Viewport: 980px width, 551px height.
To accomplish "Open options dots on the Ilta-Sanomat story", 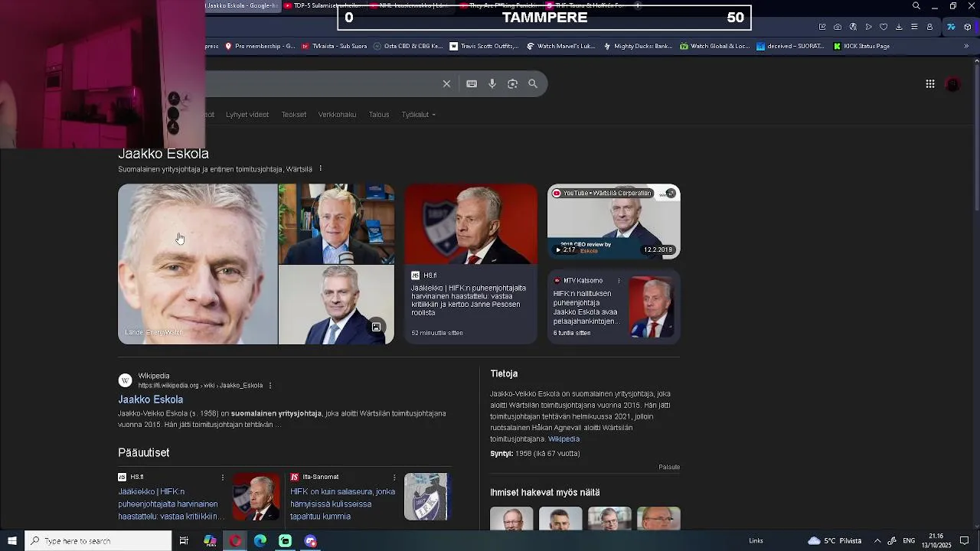I will pos(394,478).
